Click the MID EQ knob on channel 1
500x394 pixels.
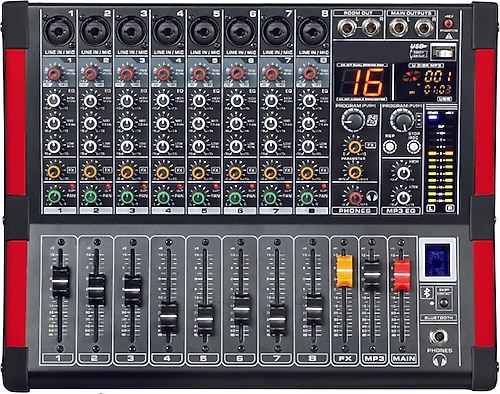(54, 124)
